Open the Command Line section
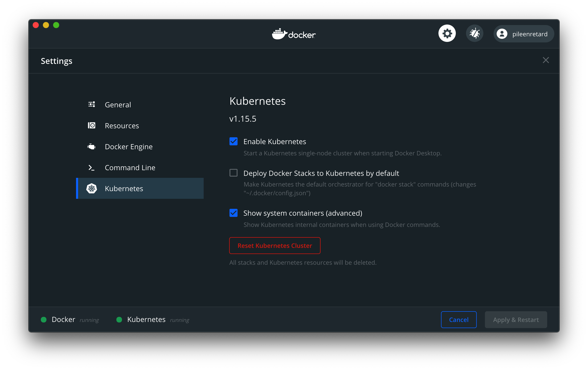 140,167
